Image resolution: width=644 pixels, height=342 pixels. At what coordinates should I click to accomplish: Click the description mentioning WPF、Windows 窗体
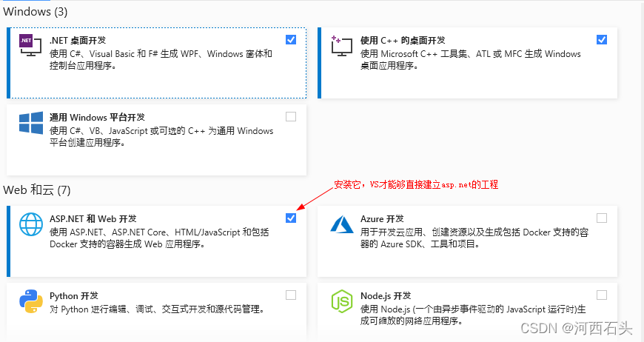[x=161, y=60]
